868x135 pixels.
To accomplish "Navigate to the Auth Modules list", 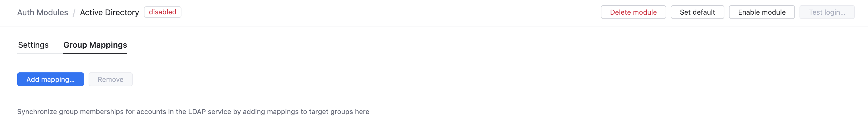I will coord(42,12).
